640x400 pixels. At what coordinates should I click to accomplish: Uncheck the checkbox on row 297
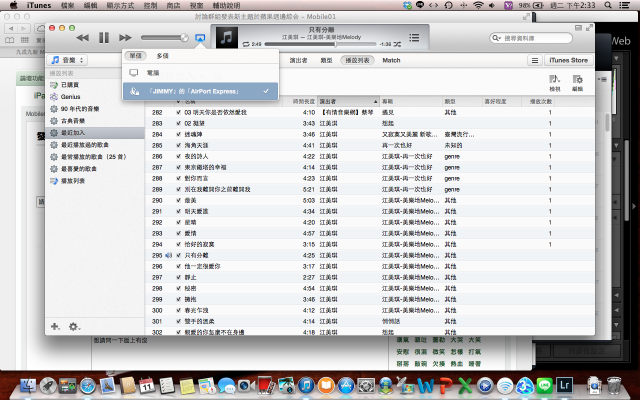click(x=178, y=278)
